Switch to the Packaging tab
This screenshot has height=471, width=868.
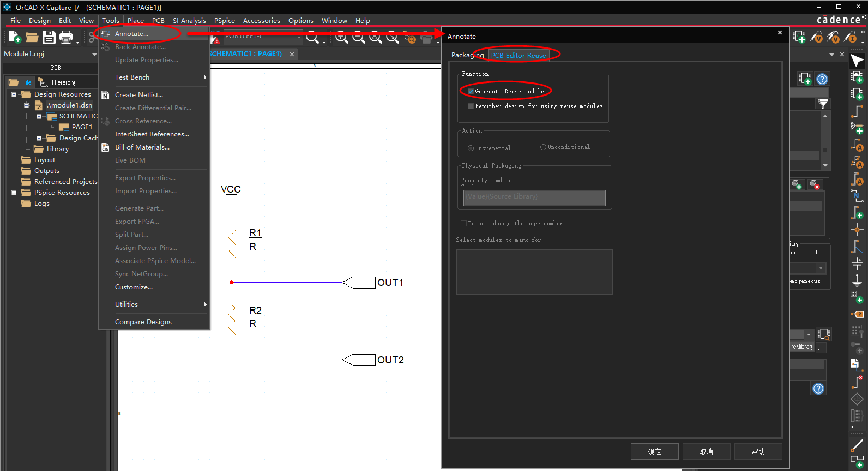[467, 55]
